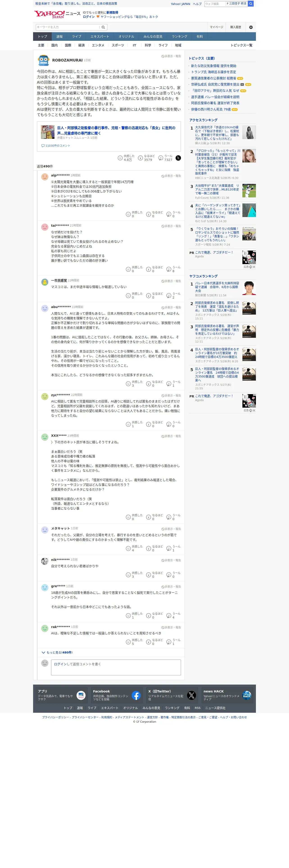This screenshot has height=868, width=289.
Task: Click the キーワードを入力 search field
Action: 68,27
